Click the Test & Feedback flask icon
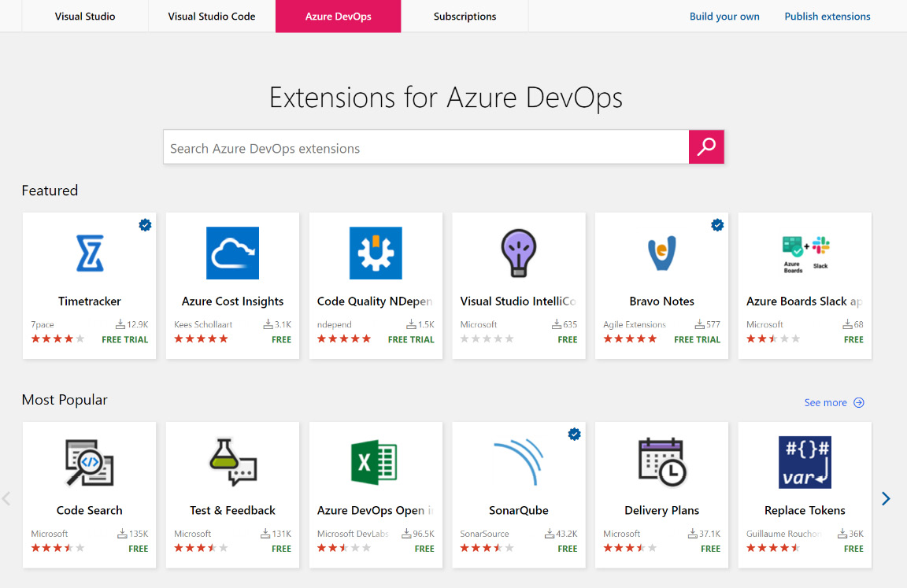 point(232,463)
